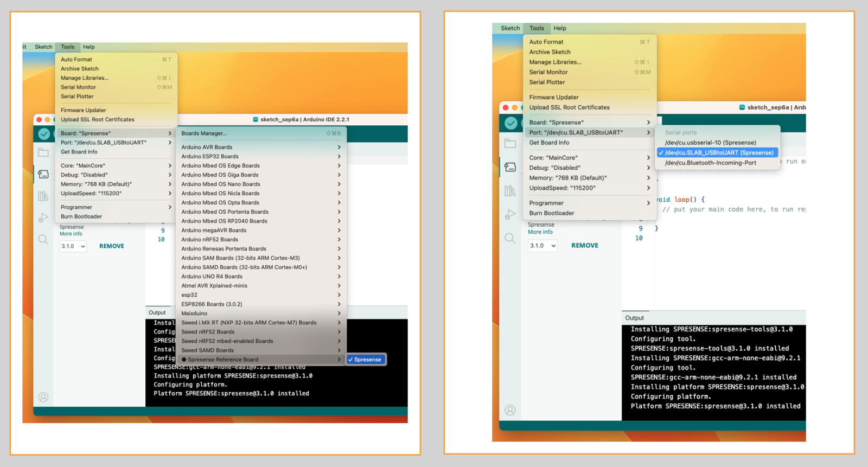
Task: Click "Platform SPRESENSE:spresense@3.1.0 installed" line in right output
Action: (716, 406)
